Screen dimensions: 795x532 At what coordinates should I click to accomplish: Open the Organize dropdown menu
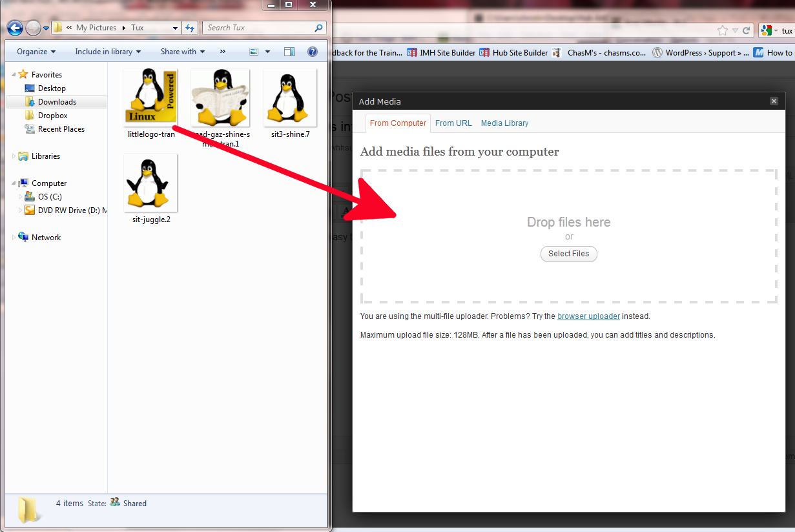[36, 52]
